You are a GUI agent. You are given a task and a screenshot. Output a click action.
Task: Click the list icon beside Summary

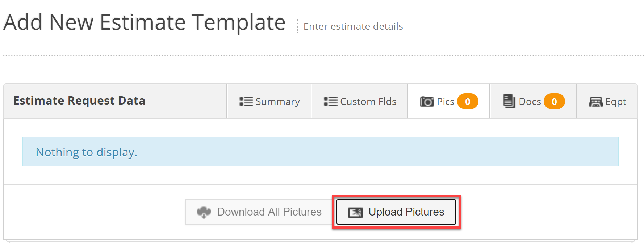click(246, 102)
